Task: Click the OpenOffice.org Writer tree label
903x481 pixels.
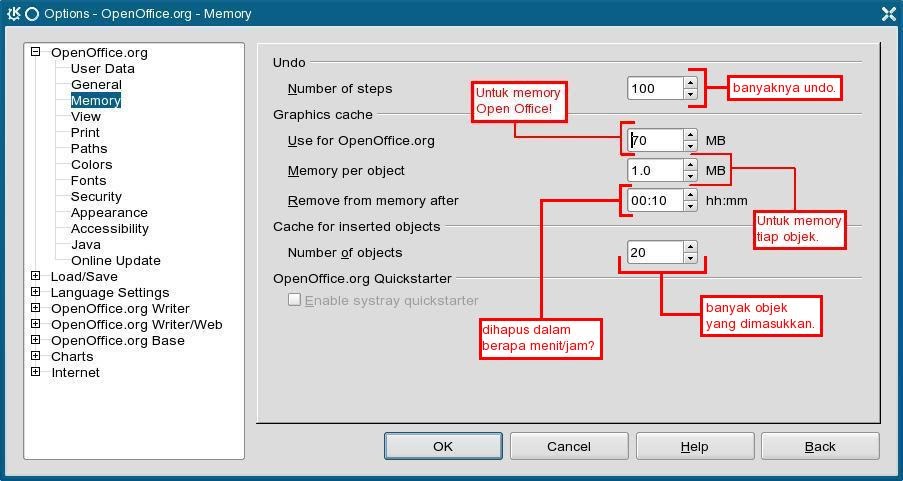Action: pos(120,309)
